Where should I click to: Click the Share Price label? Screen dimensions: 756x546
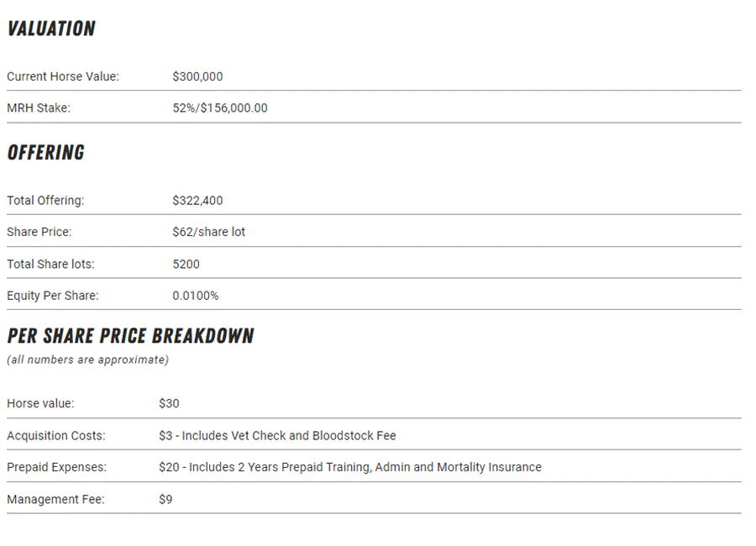click(x=39, y=232)
